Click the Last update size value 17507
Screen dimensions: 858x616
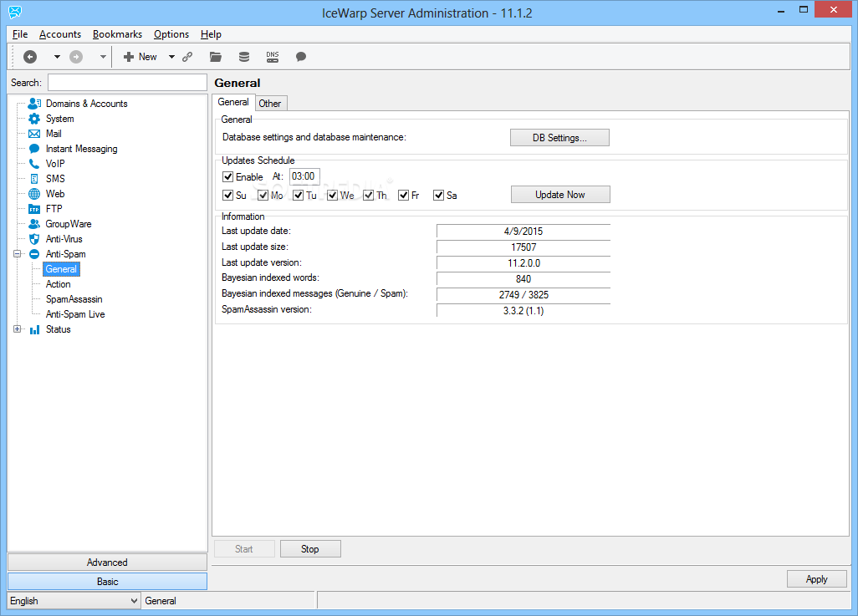[523, 247]
